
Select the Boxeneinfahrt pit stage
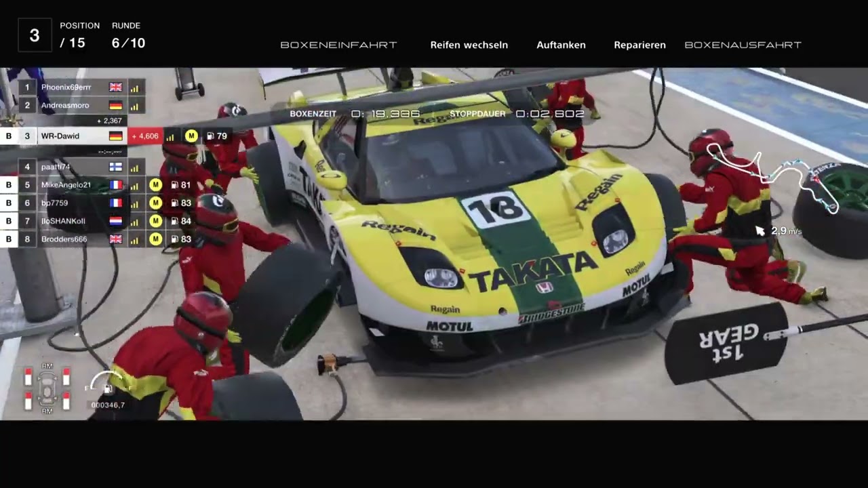click(x=338, y=45)
